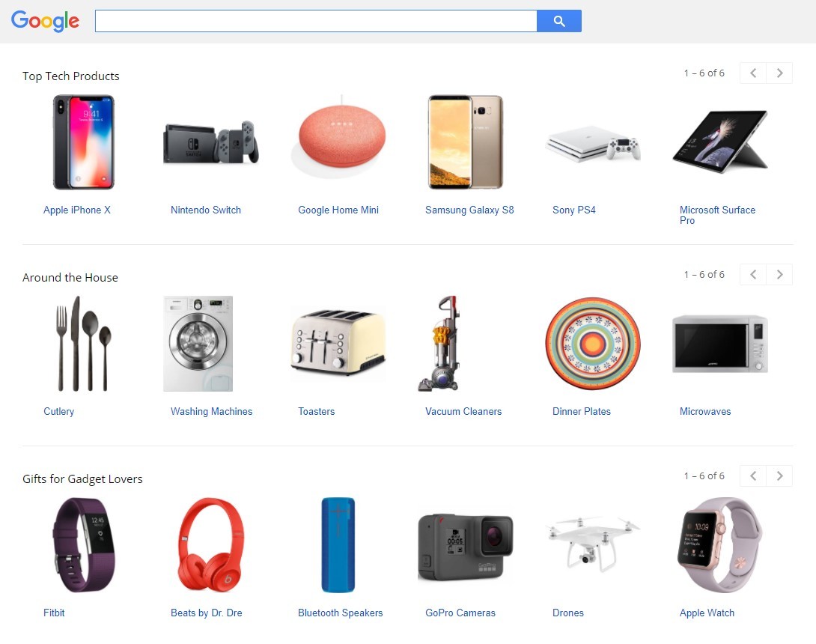
Task: Open the Nintendo Switch link
Action: click(x=206, y=210)
